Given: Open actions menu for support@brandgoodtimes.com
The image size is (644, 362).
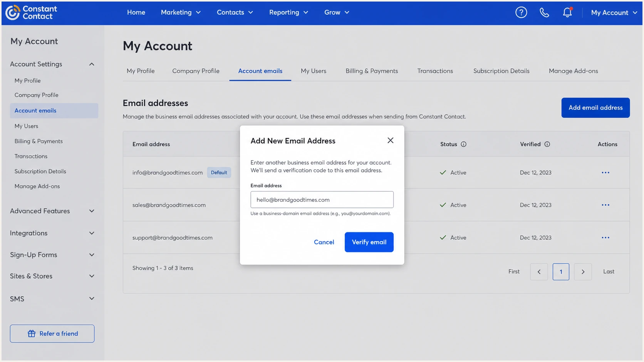Looking at the screenshot, I should coord(605,238).
